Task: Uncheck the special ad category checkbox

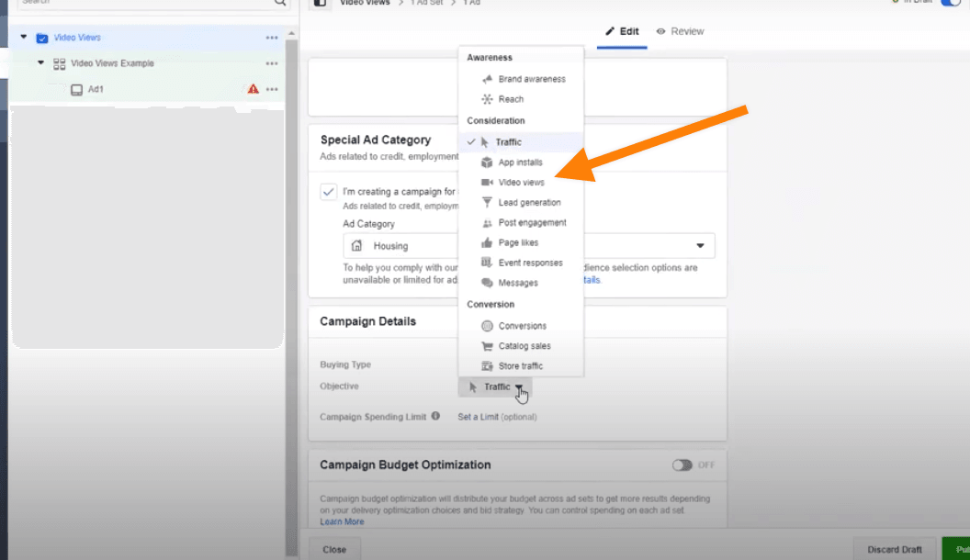Action: click(329, 192)
